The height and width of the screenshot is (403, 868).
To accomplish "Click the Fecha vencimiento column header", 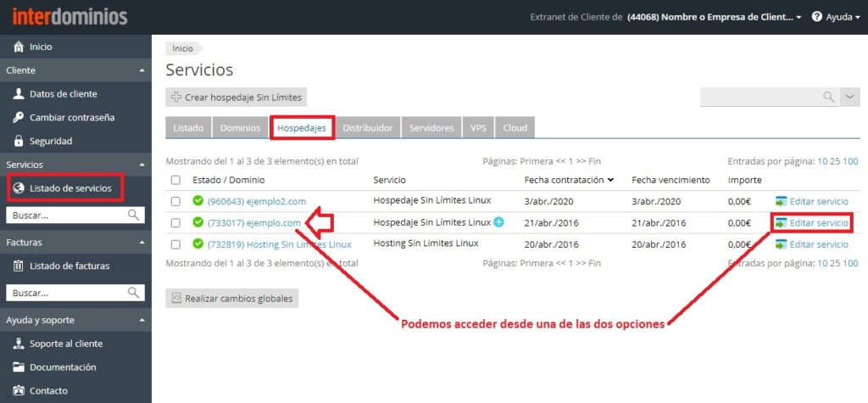I will (x=670, y=180).
